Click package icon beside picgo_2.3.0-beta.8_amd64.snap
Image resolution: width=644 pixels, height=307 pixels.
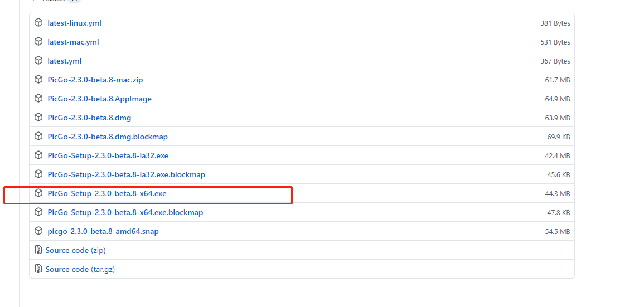(38, 231)
